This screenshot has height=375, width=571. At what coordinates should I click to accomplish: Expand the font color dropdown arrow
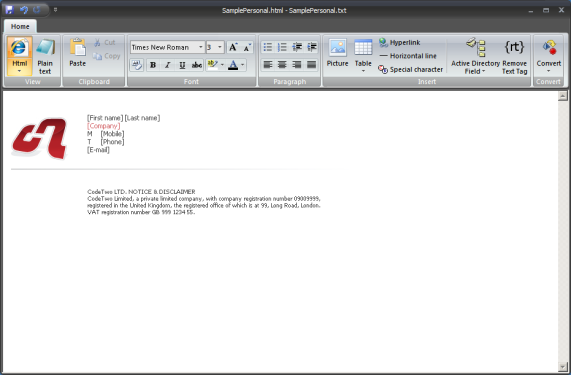[x=243, y=65]
